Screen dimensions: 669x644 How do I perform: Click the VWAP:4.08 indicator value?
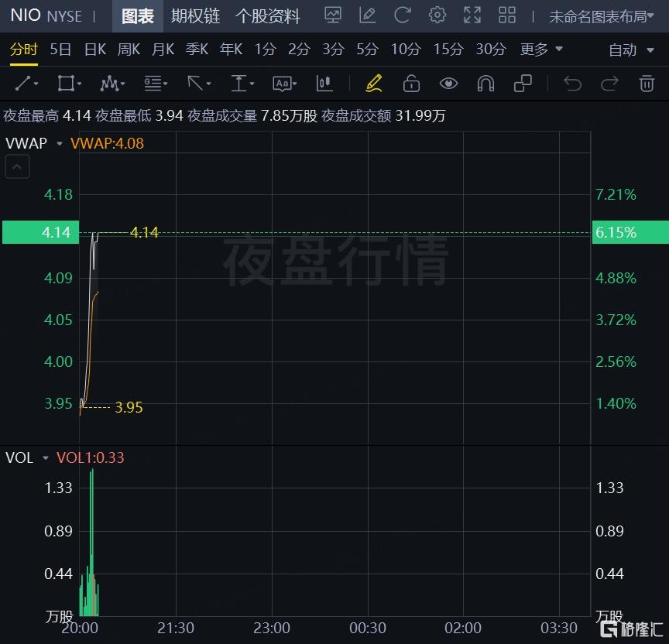point(107,143)
